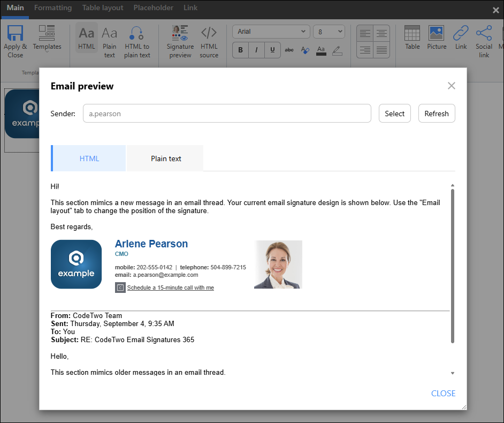
Task: Close the Email preview dialog via X icon
Action: pos(451,86)
